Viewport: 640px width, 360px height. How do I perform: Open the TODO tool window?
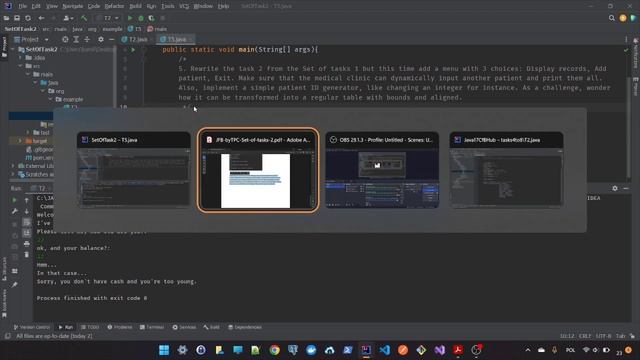tap(90, 327)
